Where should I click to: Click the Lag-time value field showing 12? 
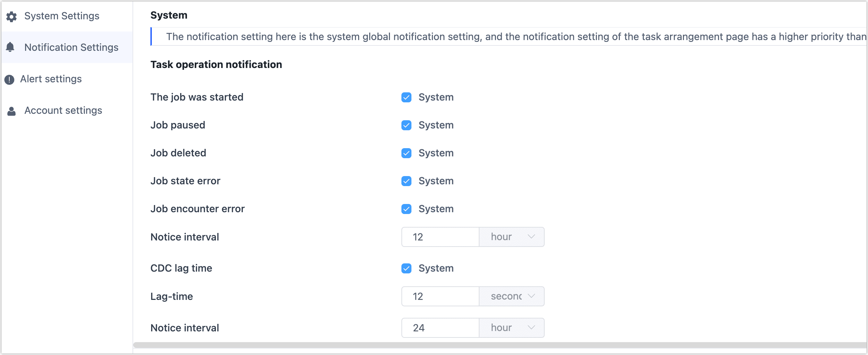(440, 296)
